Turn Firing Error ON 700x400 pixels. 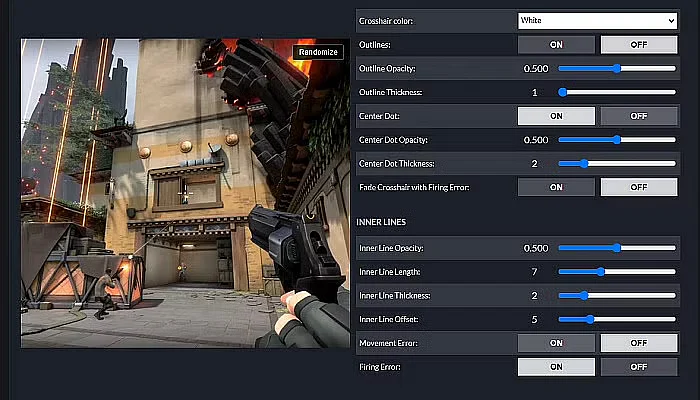tap(556, 367)
